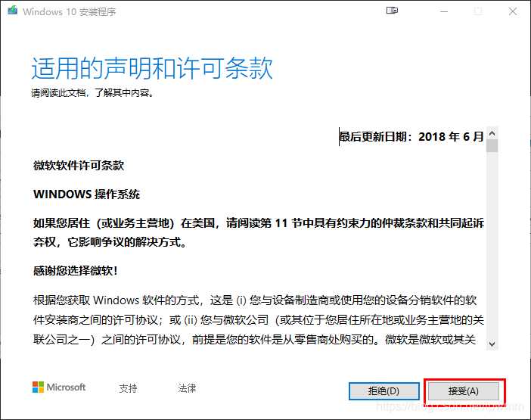Click the license text scroll up arrow
Viewport: 531px width, 420px height.
(x=492, y=133)
